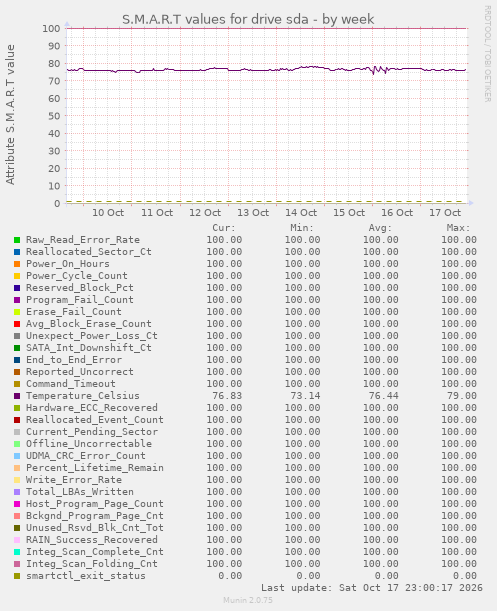Viewport: 497px width, 611px height.
Task: Click the magenta Host_Program_Page_Count swatch
Action: pos(17,504)
